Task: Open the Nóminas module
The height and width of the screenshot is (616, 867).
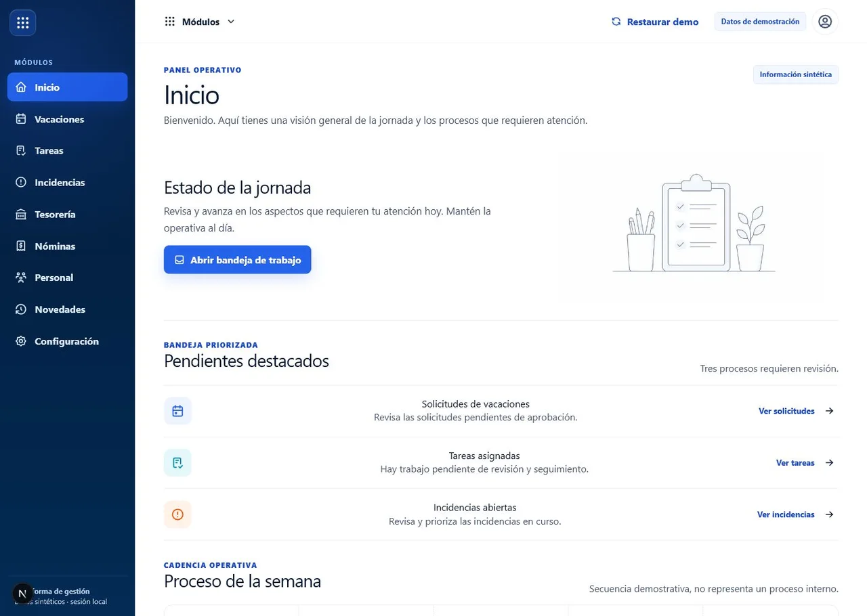Action: tap(67, 246)
